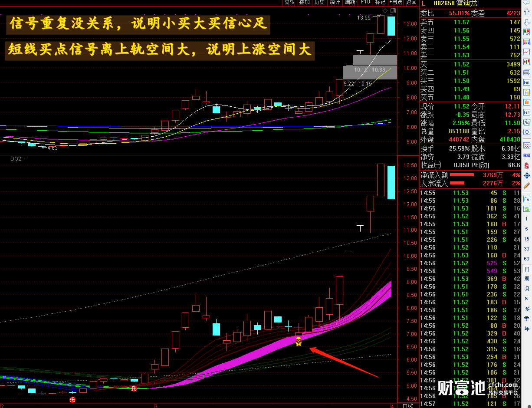This screenshot has height=408, width=532.
Task: Switch to 15-minute period
Action: click(527, 239)
